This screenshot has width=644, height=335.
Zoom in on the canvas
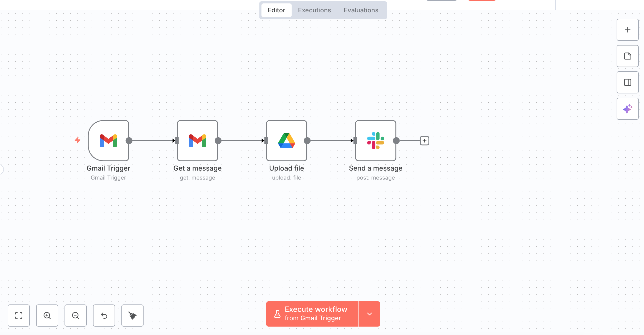47,315
